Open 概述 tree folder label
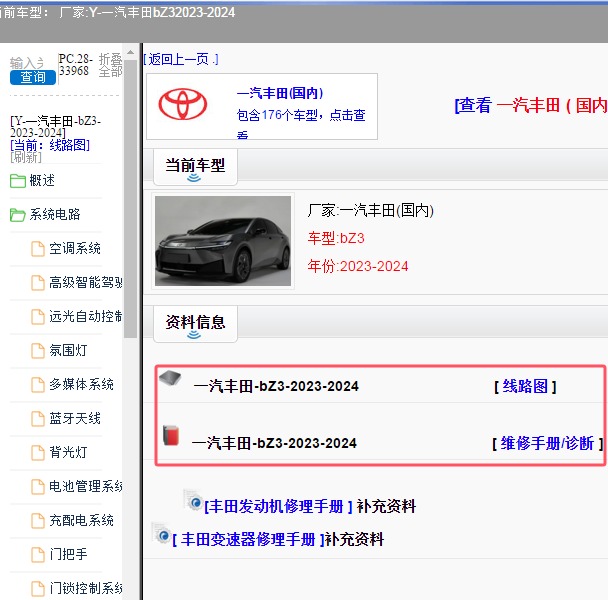The height and width of the screenshot is (600, 608). point(42,181)
